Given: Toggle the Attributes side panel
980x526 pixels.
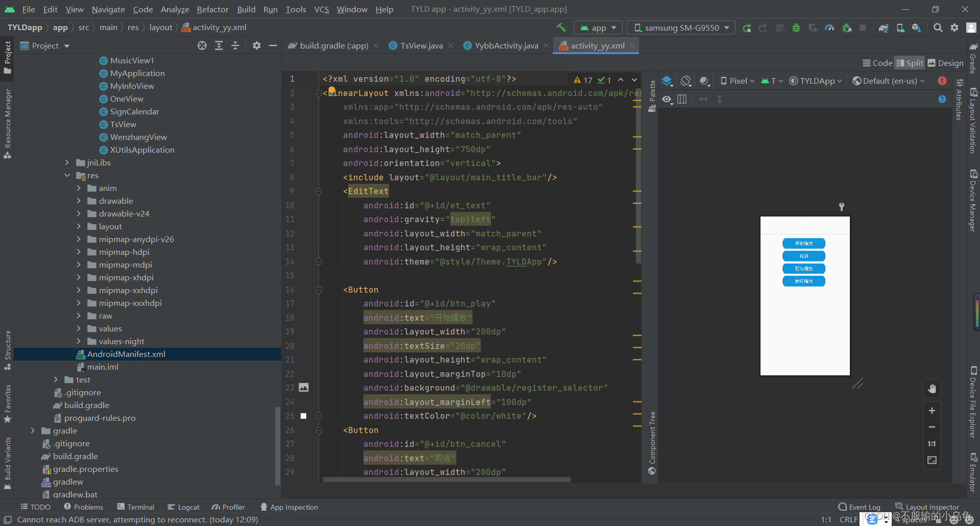Looking at the screenshot, I should point(959,100).
